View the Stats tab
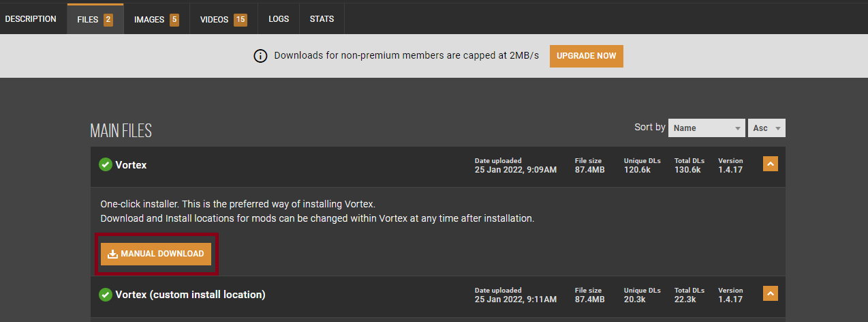 (x=322, y=19)
